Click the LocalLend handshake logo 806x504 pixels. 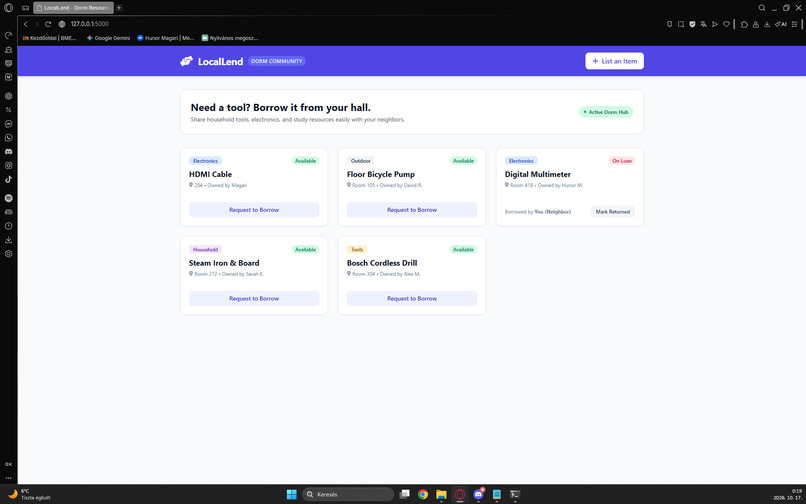[186, 61]
